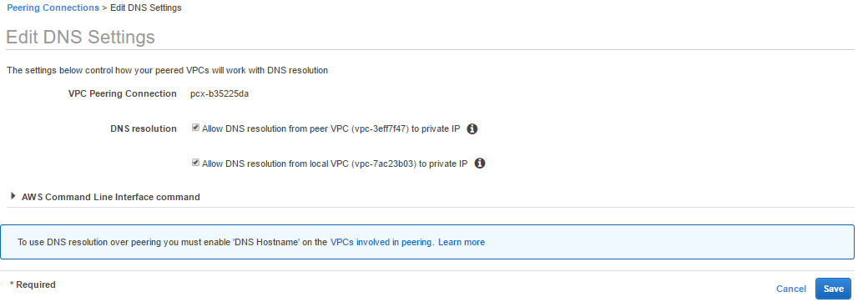Open the Learn more link
Viewport: 868px width, 307px height.
tap(462, 242)
